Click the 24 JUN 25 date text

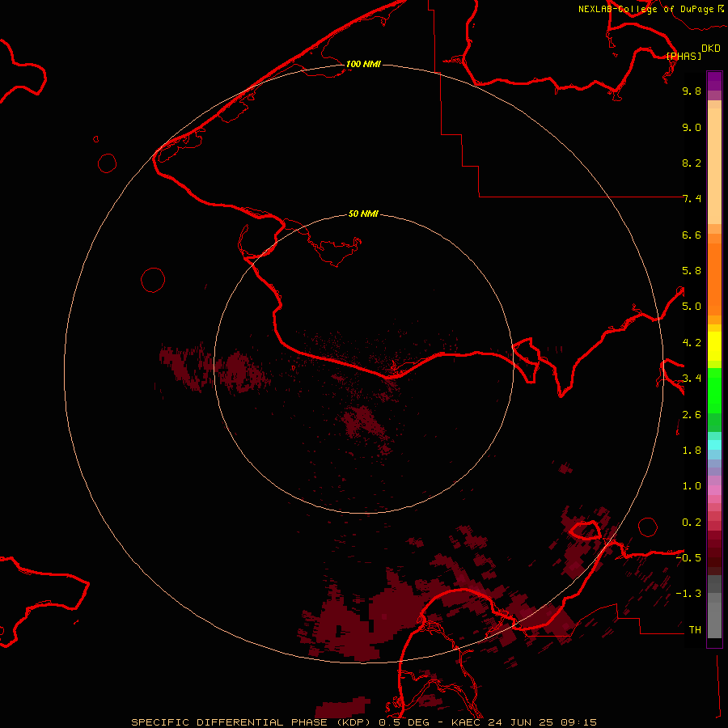point(522,722)
